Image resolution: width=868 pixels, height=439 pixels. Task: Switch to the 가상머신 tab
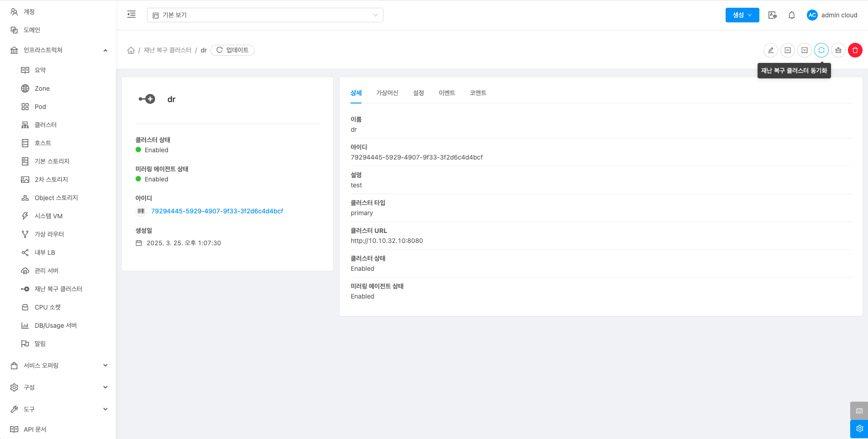pos(387,93)
